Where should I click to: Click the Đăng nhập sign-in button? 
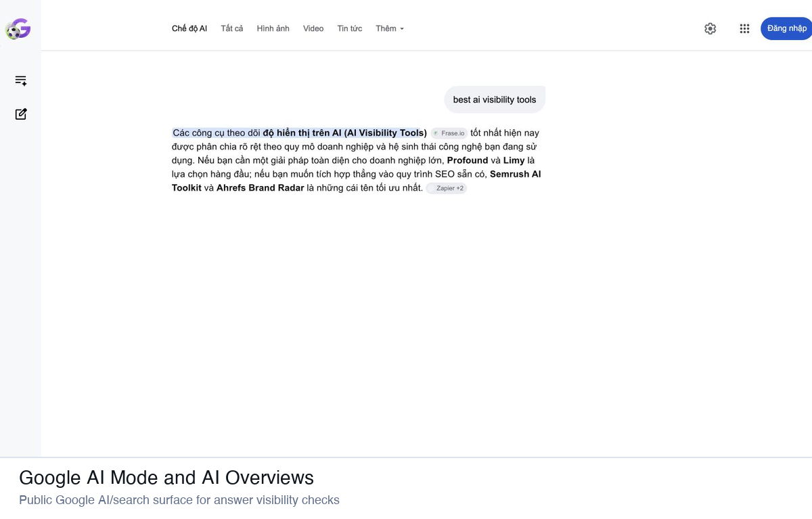tap(786, 28)
